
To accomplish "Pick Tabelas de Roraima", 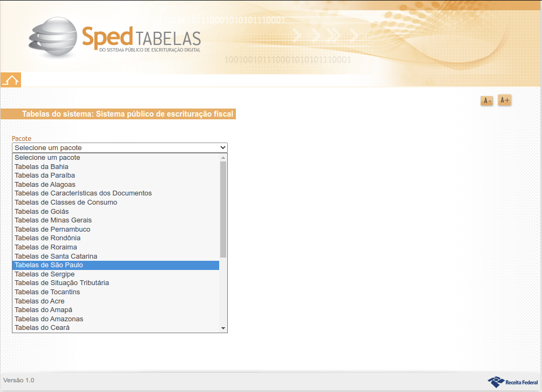I will pos(116,247).
